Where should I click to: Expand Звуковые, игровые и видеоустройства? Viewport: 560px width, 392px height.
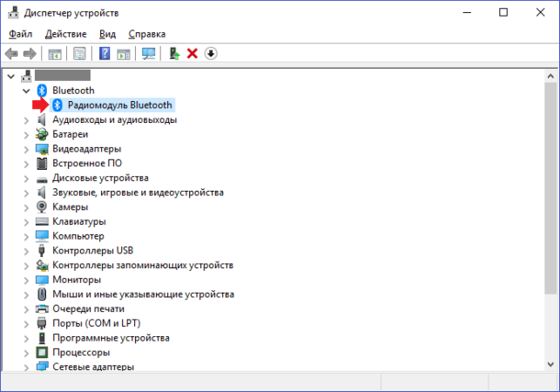(26, 193)
